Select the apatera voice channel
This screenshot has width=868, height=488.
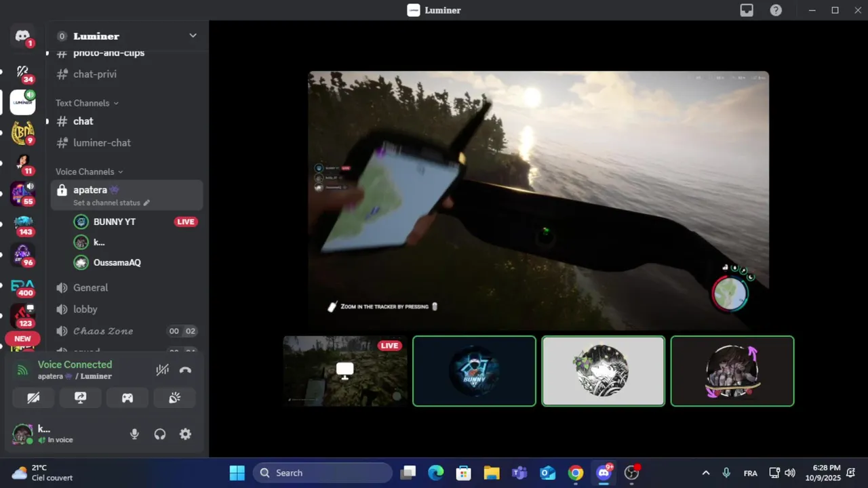pyautogui.click(x=127, y=195)
